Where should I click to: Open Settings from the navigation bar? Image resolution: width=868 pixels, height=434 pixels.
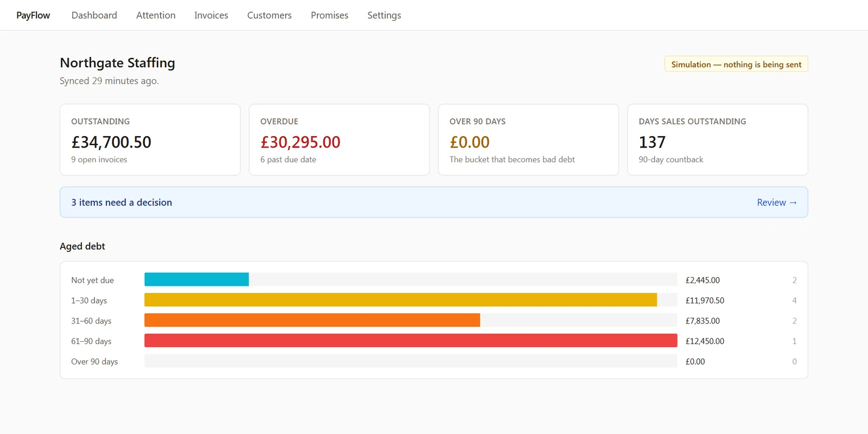click(384, 15)
